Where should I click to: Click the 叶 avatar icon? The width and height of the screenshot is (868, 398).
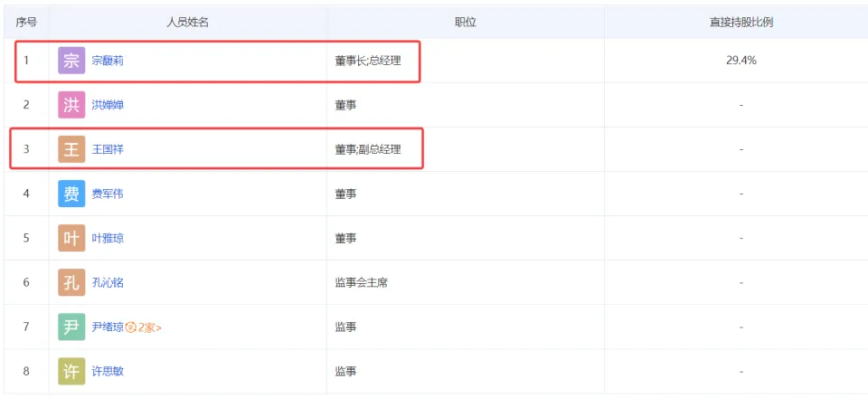pyautogui.click(x=71, y=238)
